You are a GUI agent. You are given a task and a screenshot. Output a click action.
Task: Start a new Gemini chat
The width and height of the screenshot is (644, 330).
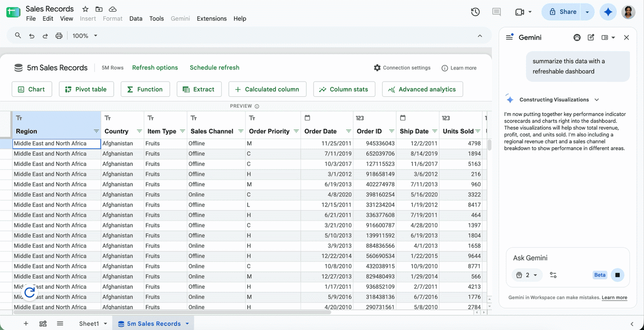pyautogui.click(x=591, y=37)
